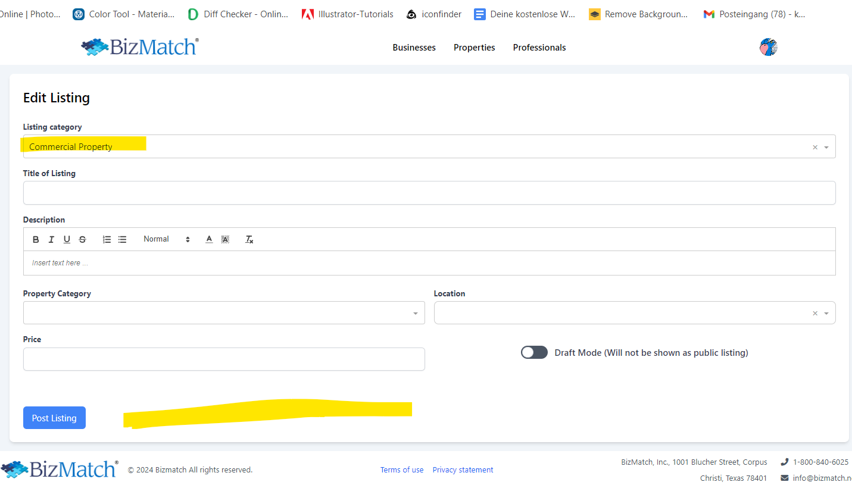Screen dimensions: 852x504
Task: Apply strikethrough formatting
Action: [83, 239]
